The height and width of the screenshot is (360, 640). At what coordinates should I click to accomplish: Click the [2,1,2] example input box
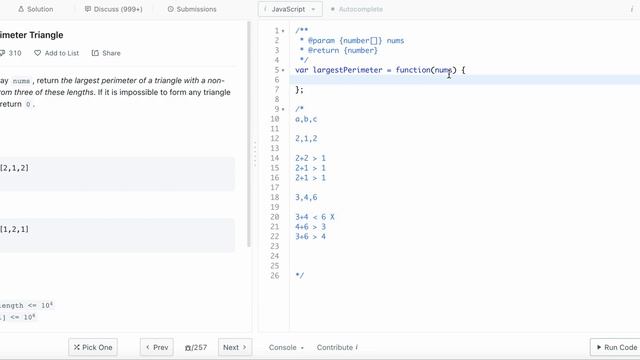118,173
